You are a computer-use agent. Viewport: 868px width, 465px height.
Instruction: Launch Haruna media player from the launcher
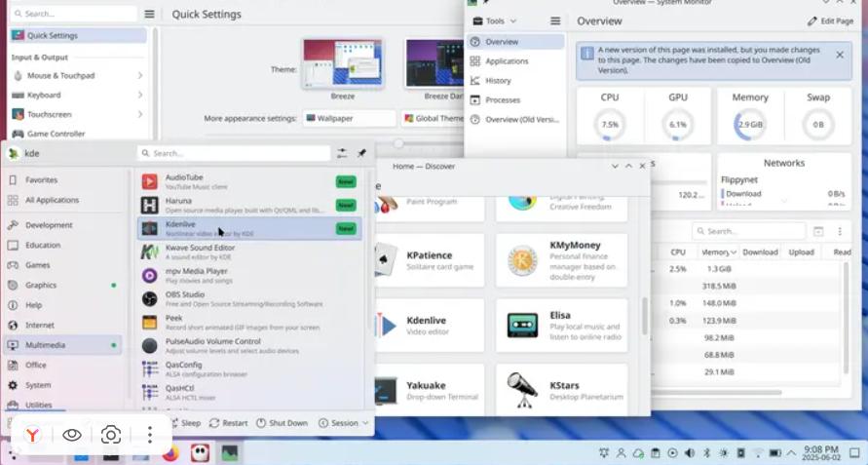(x=249, y=205)
